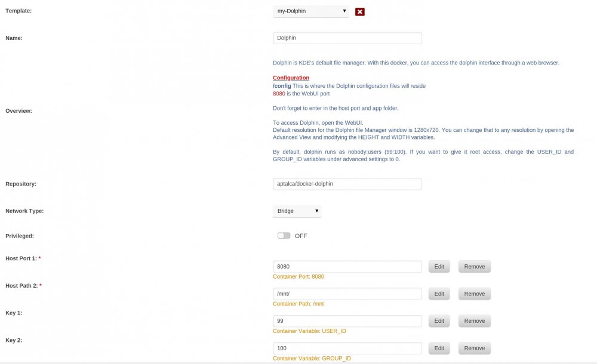This screenshot has height=364, width=597.
Task: Select the Host Port 1 field with 8080
Action: [347, 267]
